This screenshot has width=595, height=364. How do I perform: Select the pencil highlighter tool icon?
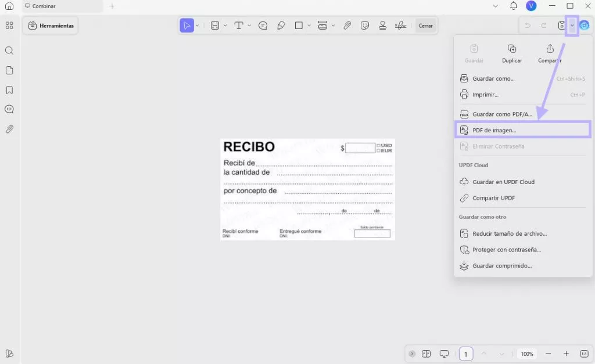281,26
